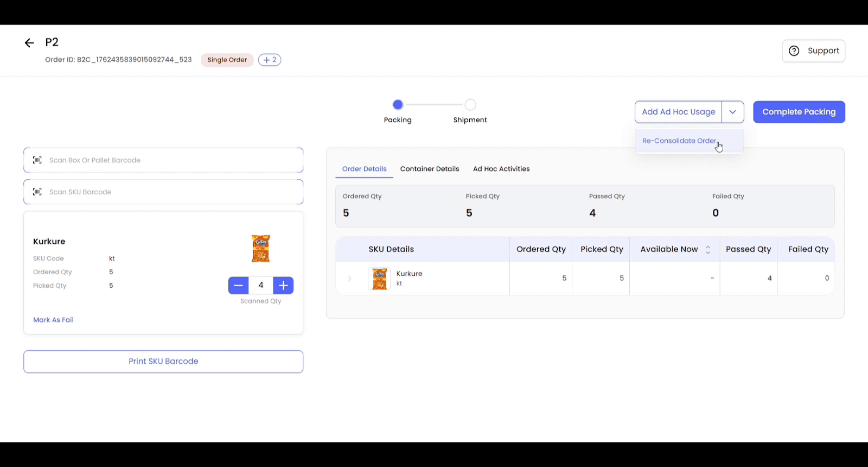The height and width of the screenshot is (467, 868).
Task: Switch to the Container Details tab
Action: pyautogui.click(x=430, y=169)
